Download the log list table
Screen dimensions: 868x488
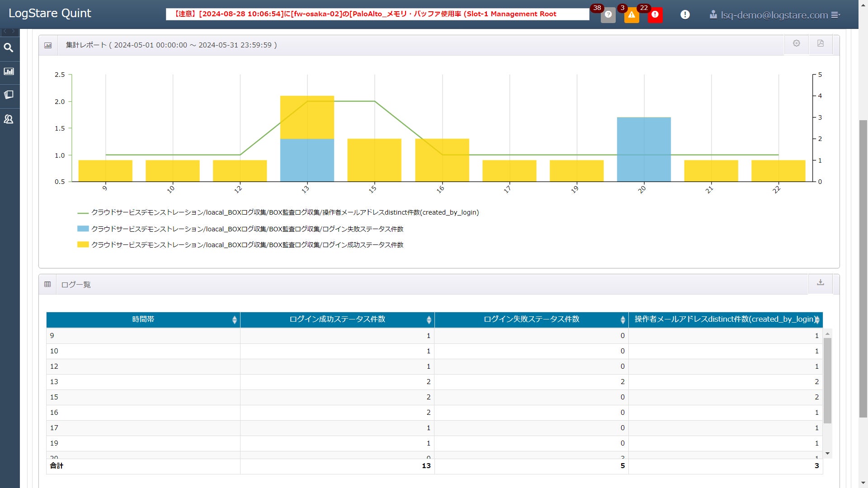point(820,282)
